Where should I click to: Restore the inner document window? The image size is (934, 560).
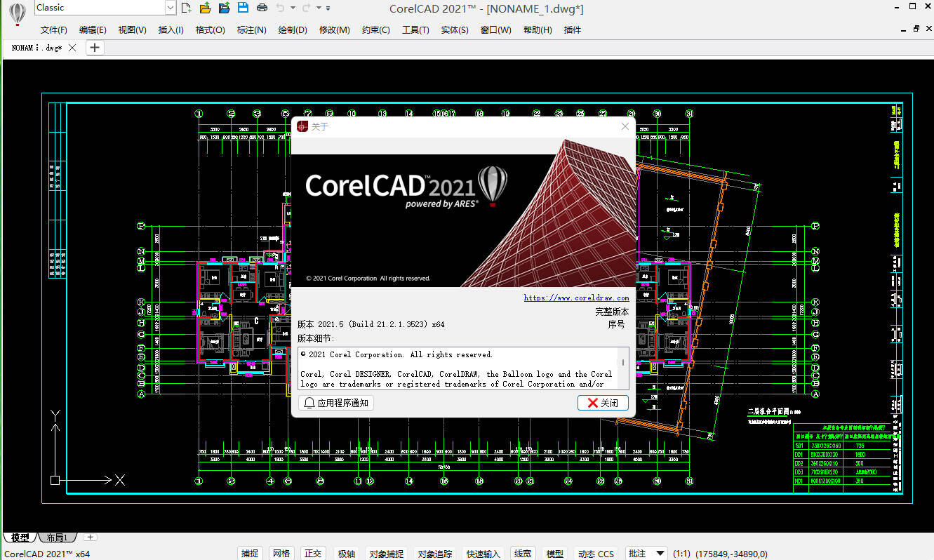click(916, 29)
